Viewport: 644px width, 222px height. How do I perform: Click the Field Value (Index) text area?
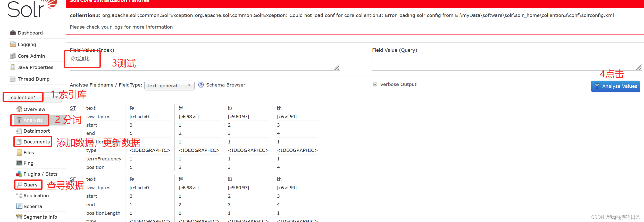(205, 62)
